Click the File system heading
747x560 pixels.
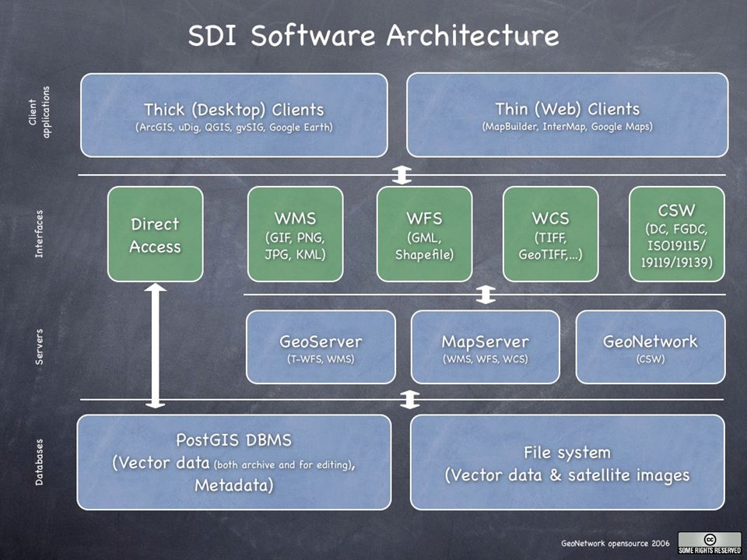pos(567,453)
